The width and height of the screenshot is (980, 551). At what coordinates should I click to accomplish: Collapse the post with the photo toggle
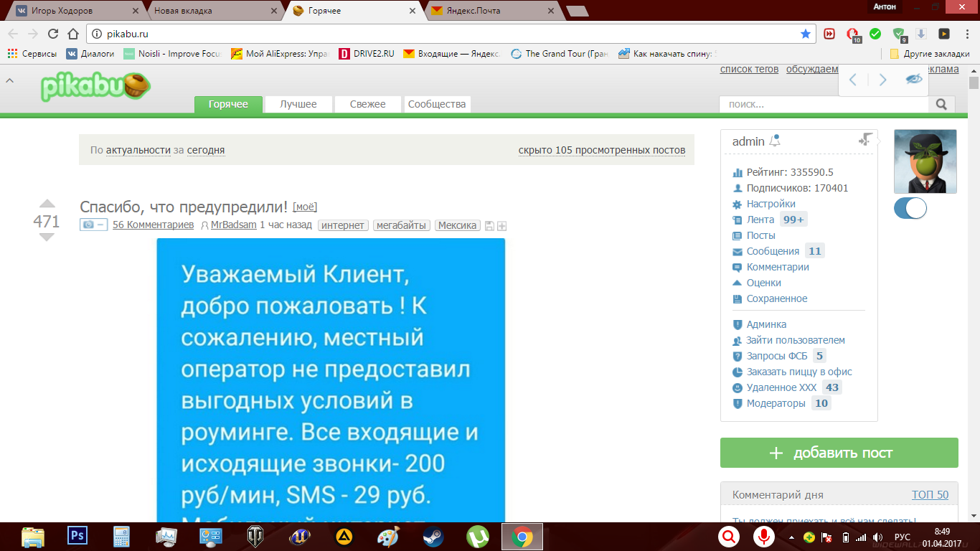94,225
